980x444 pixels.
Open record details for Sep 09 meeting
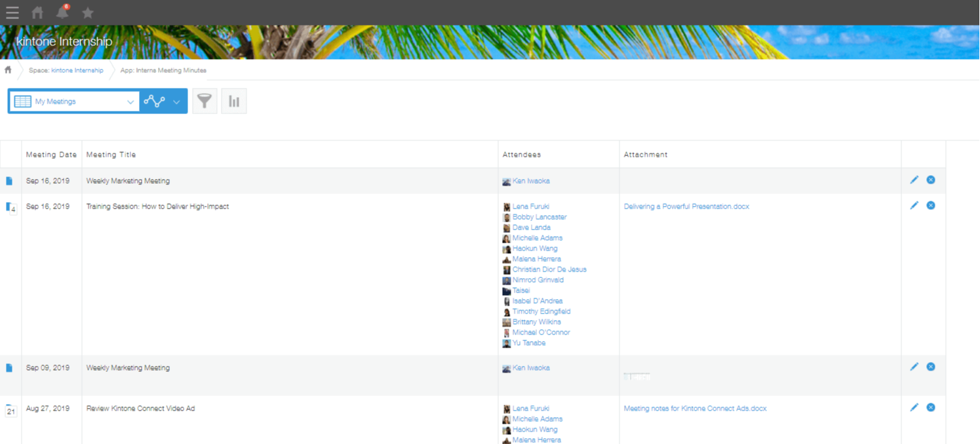coord(9,368)
